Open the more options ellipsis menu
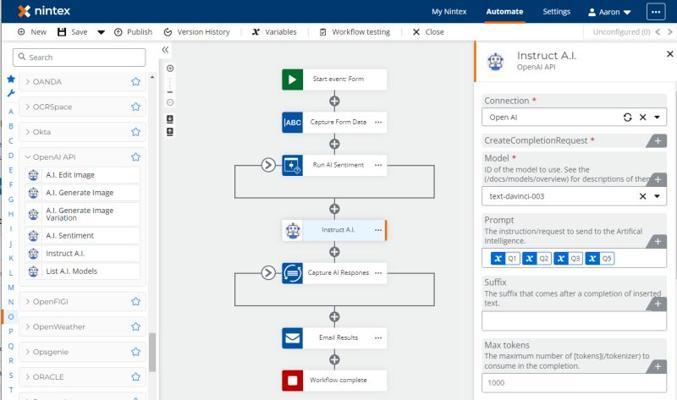Image resolution: width=677 pixels, height=400 pixels. pos(656,12)
